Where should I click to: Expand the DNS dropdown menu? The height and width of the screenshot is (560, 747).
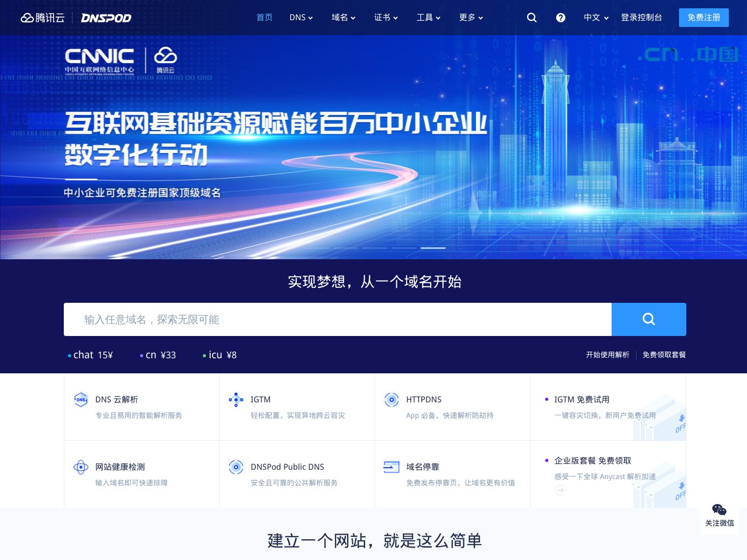tap(301, 18)
